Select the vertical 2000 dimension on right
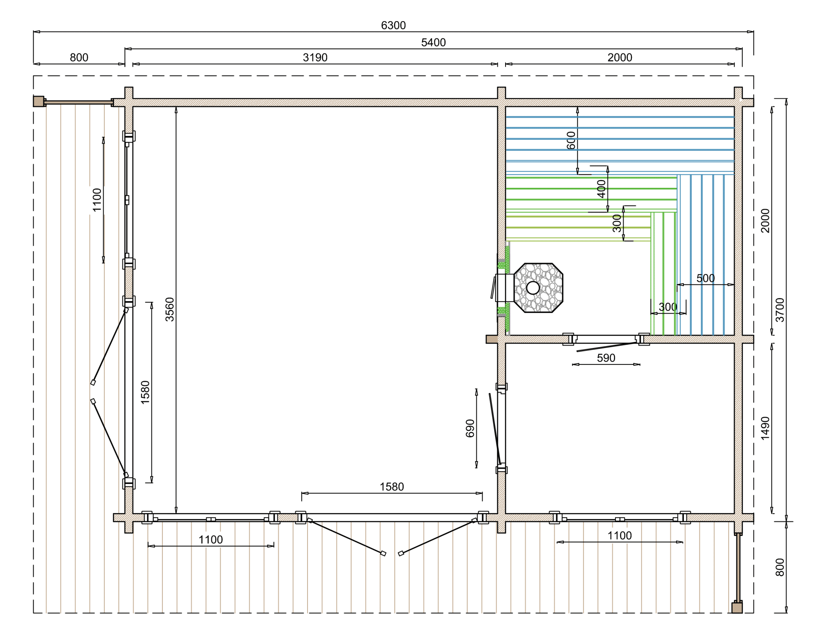This screenshot has height=644, width=819. tap(765, 220)
